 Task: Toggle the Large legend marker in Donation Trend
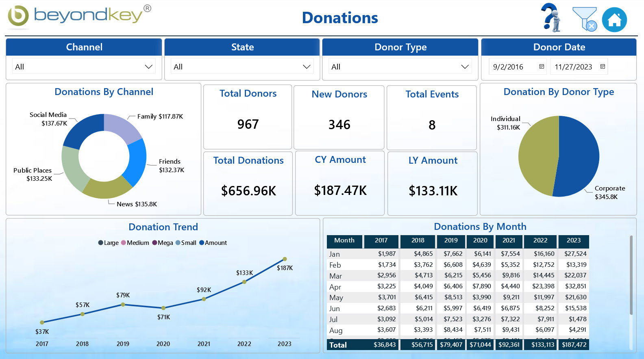coord(101,243)
